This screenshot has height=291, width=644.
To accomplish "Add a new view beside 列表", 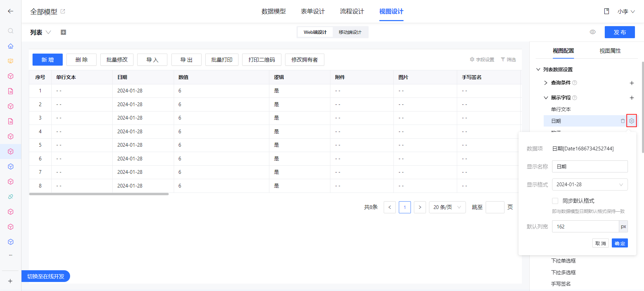I will (63, 32).
